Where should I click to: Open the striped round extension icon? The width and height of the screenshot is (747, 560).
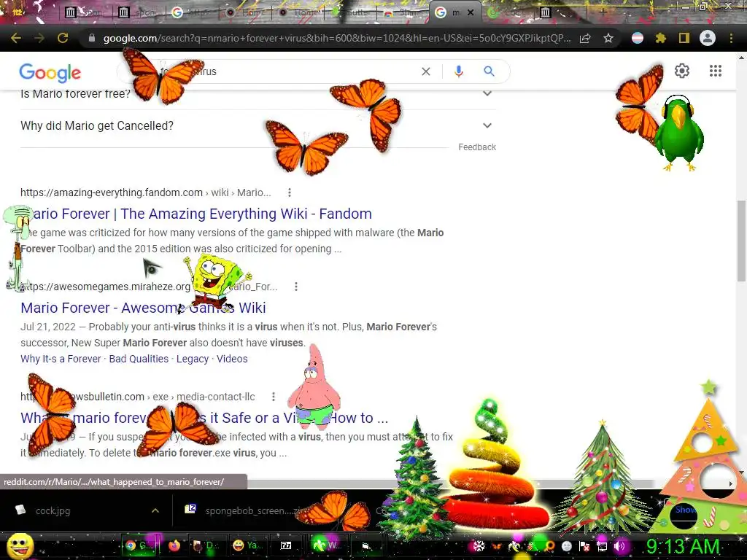click(638, 38)
